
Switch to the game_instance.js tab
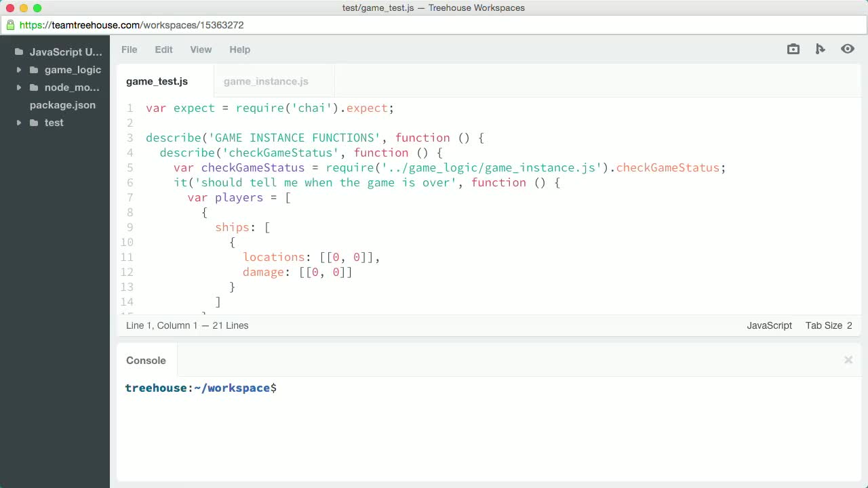[x=266, y=81]
